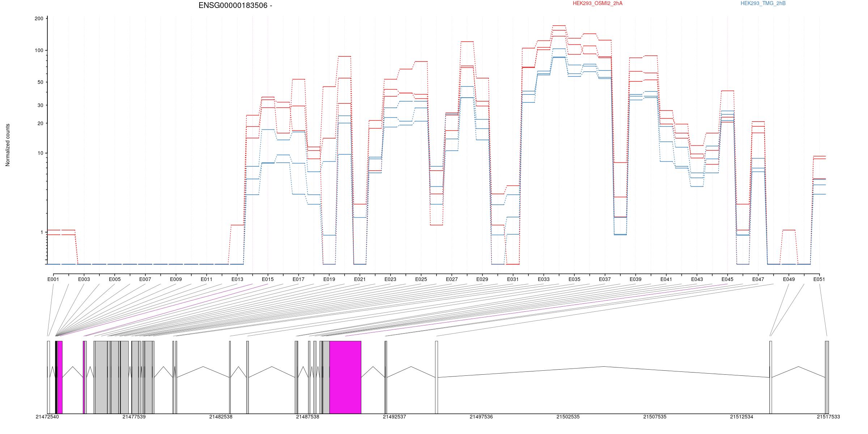Select the gray exon at far right end
Screen dimensions: 868x434
point(827,377)
